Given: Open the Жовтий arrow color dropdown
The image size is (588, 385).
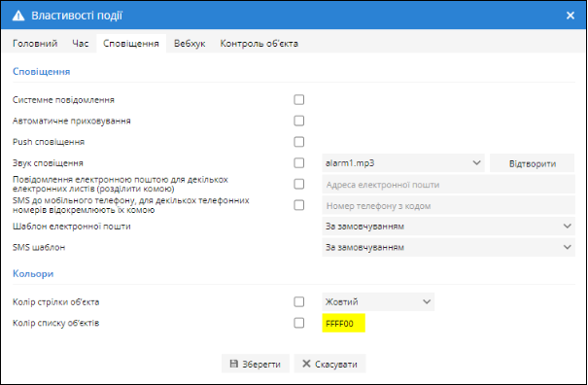Looking at the screenshot, I should click(x=378, y=301).
